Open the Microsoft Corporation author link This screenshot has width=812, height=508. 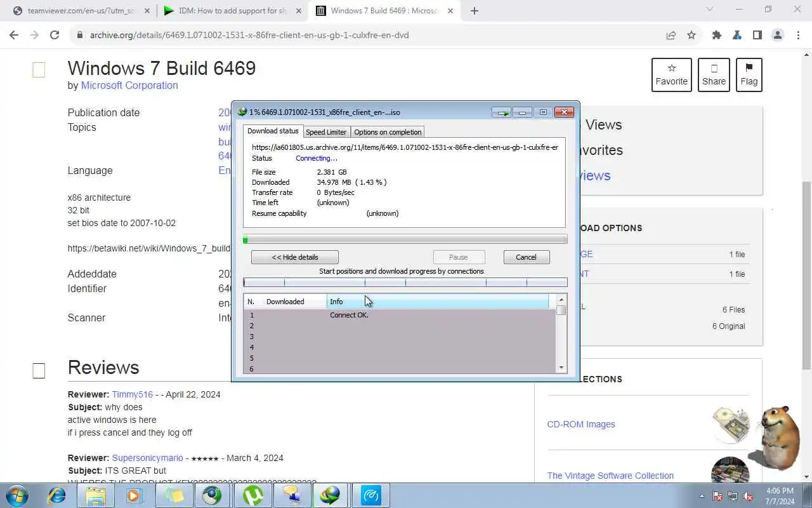(x=129, y=85)
